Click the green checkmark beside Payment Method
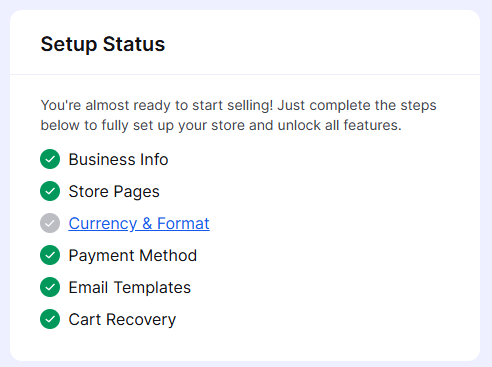 50,255
